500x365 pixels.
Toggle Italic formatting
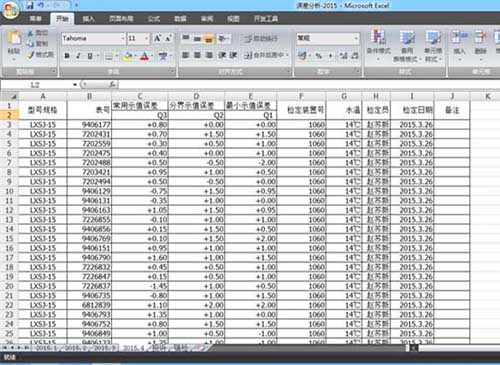78,56
